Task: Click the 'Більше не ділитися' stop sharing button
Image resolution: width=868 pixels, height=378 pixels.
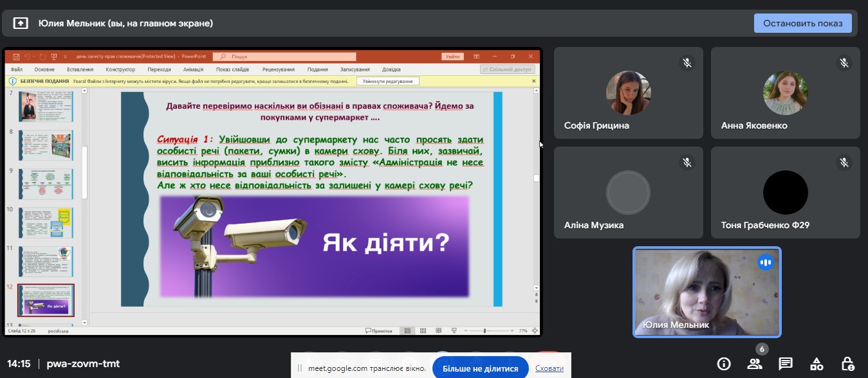Action: tap(481, 368)
